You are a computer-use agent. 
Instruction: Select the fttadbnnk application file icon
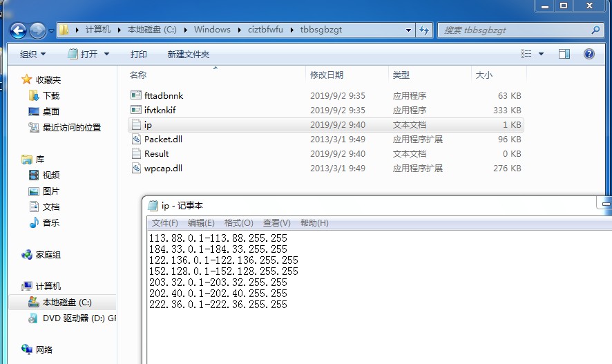[136, 95]
